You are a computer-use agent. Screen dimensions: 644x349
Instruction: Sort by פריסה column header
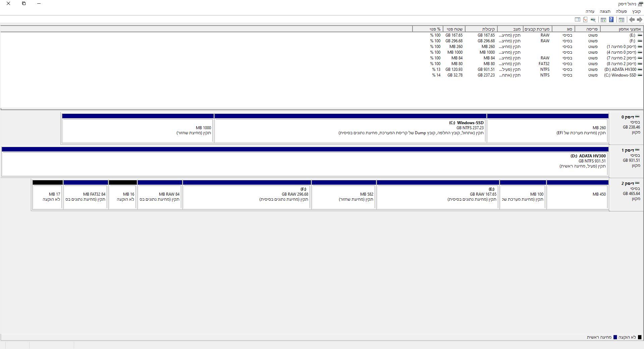click(587, 29)
